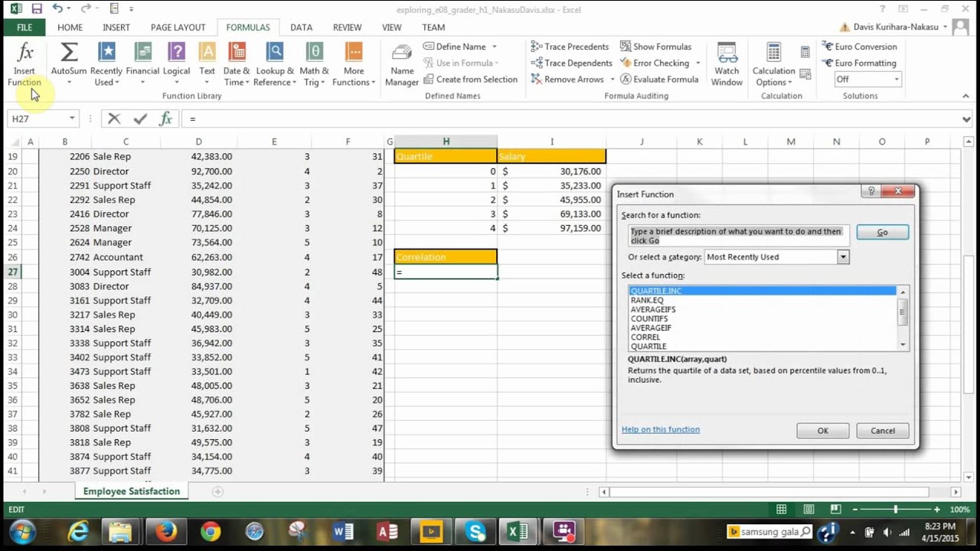Select the Employee Satisfaction sheet tab
Viewport: 980px width, 551px height.
click(132, 491)
